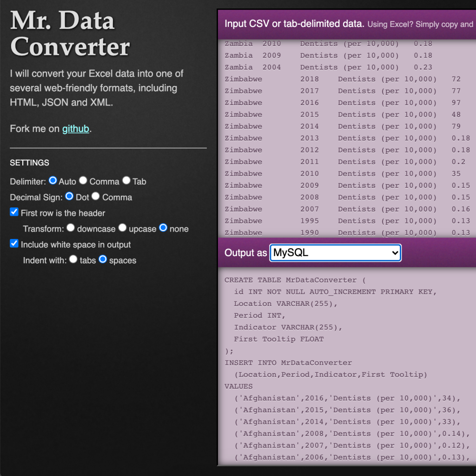
Task: Click the Zimbabwe 2010 input row
Action: point(343,174)
